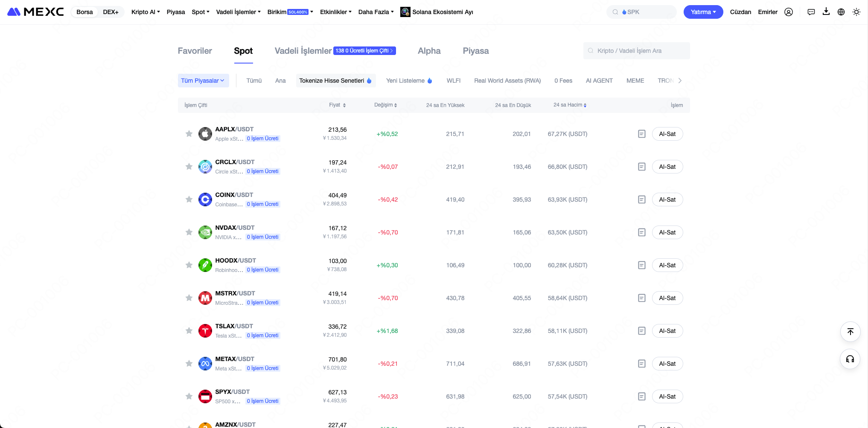Favorite the AAPLX/USDT pair star
The height and width of the screenshot is (428, 868).
[x=189, y=134]
